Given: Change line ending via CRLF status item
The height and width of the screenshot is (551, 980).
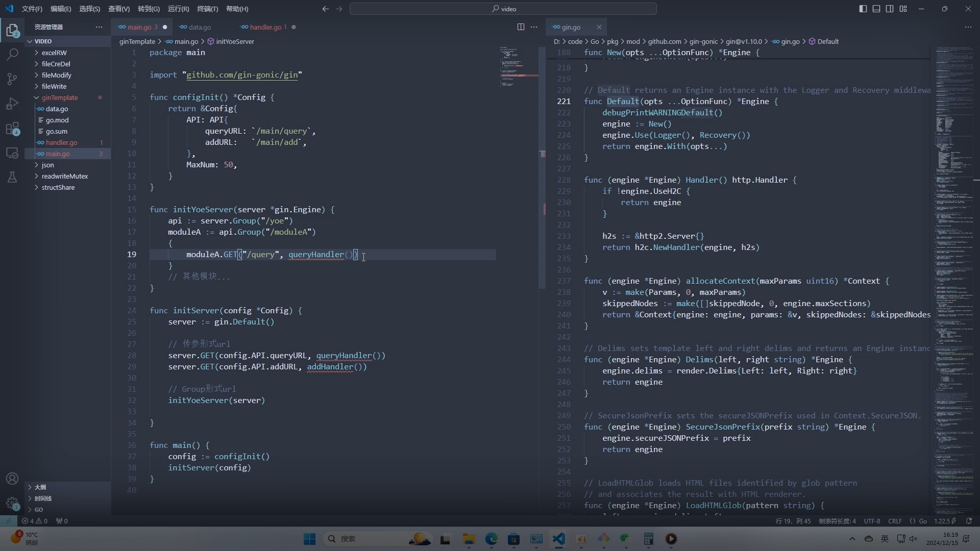Looking at the screenshot, I should 895,521.
